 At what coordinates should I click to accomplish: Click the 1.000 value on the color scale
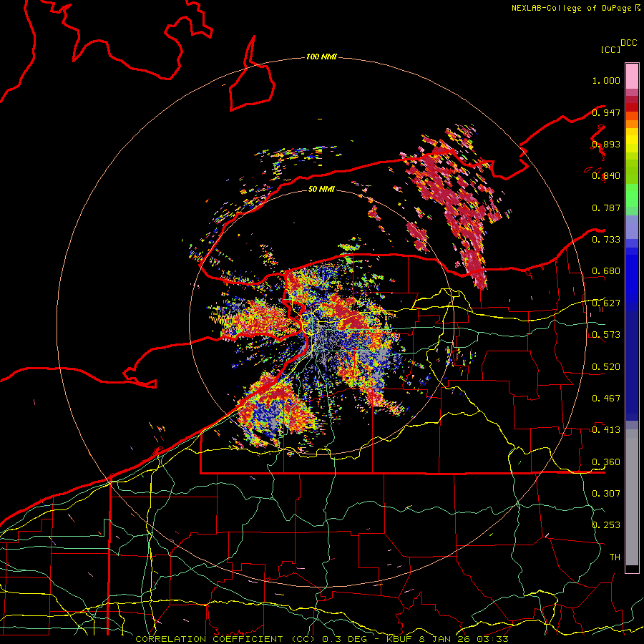606,80
